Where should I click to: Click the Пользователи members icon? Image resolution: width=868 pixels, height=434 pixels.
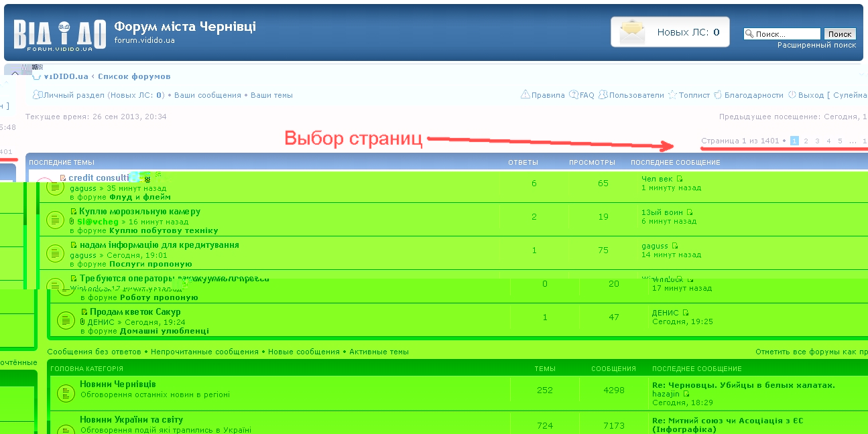click(603, 95)
